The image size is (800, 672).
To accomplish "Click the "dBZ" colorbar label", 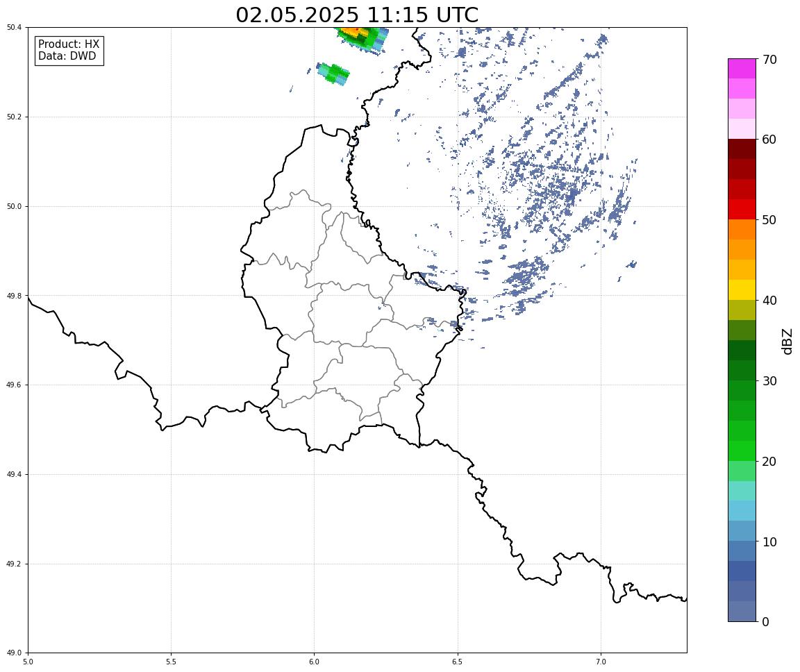I will click(x=787, y=341).
